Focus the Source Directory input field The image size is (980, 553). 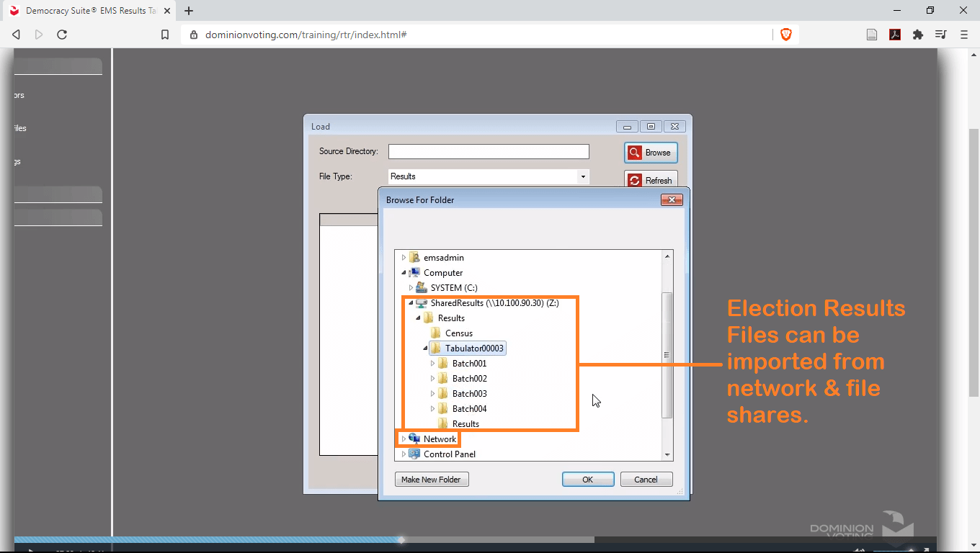(489, 151)
